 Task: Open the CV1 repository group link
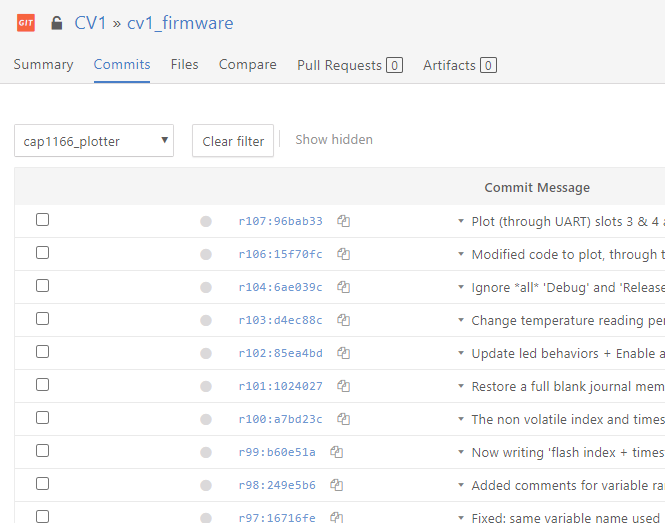click(x=90, y=22)
